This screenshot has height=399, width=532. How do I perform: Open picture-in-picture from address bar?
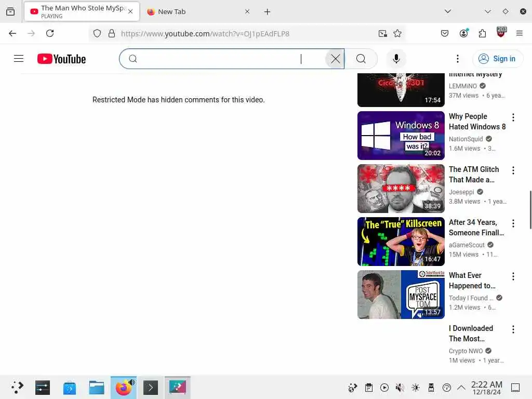pos(383,33)
